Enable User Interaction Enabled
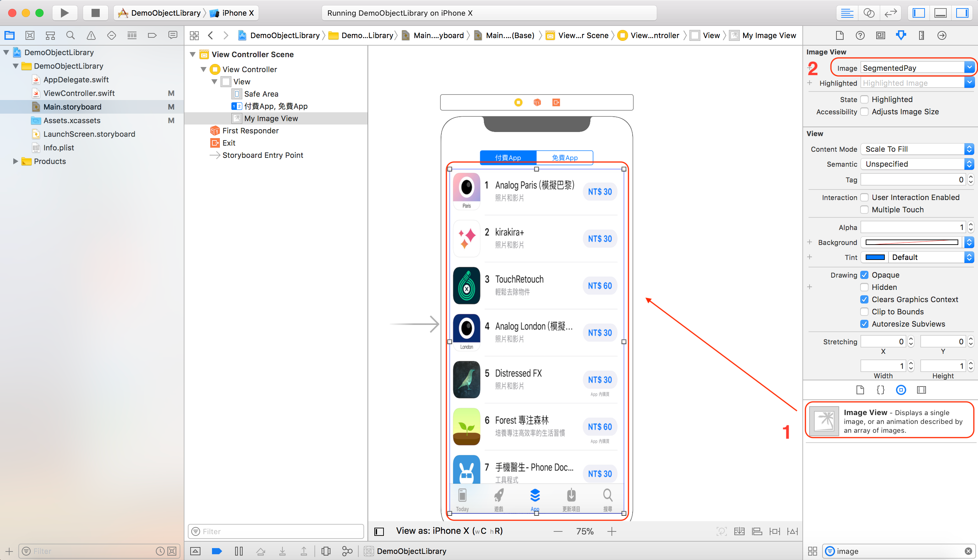The height and width of the screenshot is (560, 978). (x=865, y=197)
